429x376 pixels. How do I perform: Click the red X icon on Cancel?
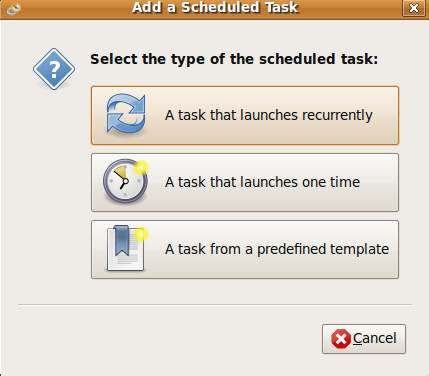pyautogui.click(x=341, y=339)
